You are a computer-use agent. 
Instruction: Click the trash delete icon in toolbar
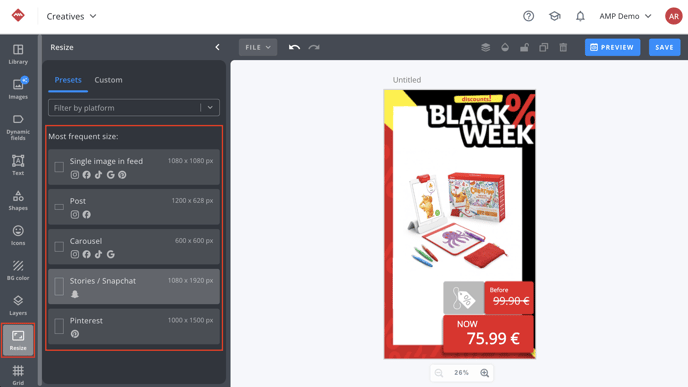(x=563, y=47)
